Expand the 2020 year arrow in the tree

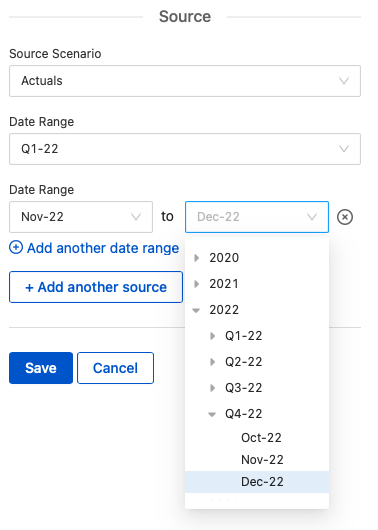coord(196,258)
